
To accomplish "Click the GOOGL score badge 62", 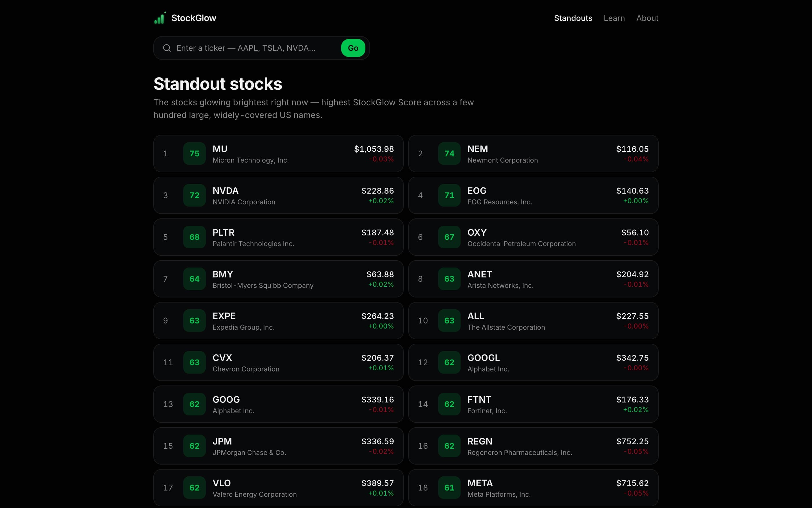I will pos(449,363).
